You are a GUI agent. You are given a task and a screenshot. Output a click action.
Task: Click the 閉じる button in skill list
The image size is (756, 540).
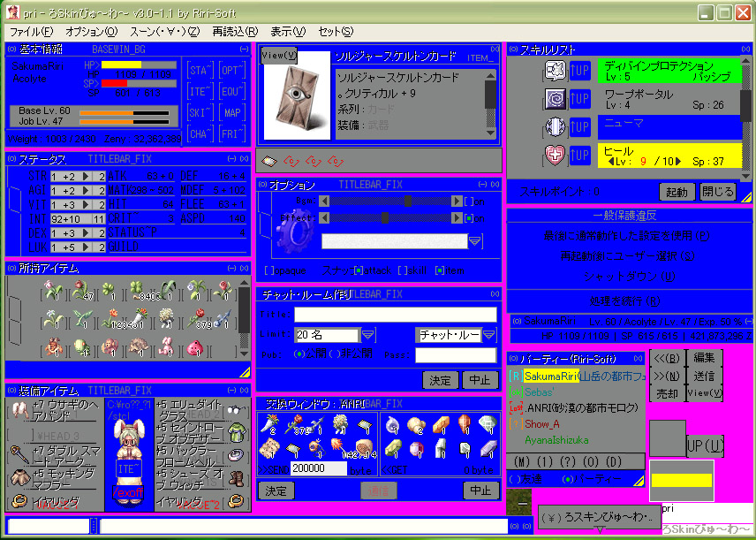tap(718, 192)
